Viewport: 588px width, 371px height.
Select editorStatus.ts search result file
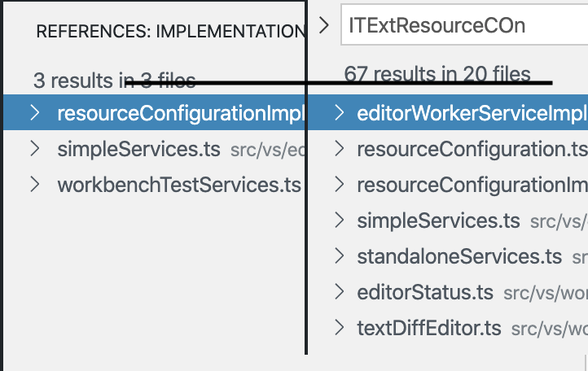click(448, 292)
